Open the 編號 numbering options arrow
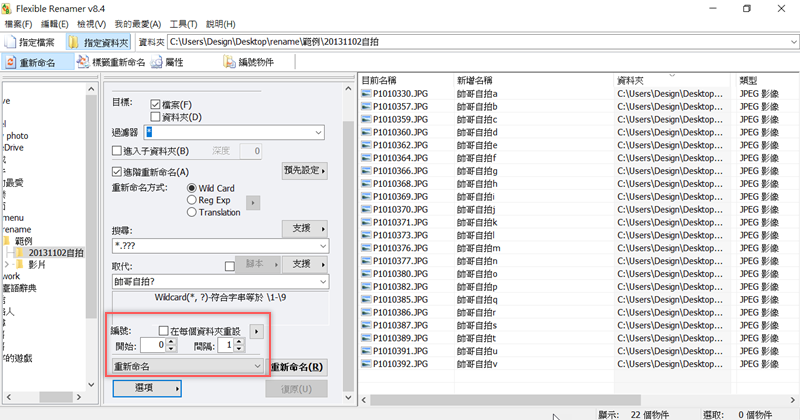The width and height of the screenshot is (800, 420). 256,332
